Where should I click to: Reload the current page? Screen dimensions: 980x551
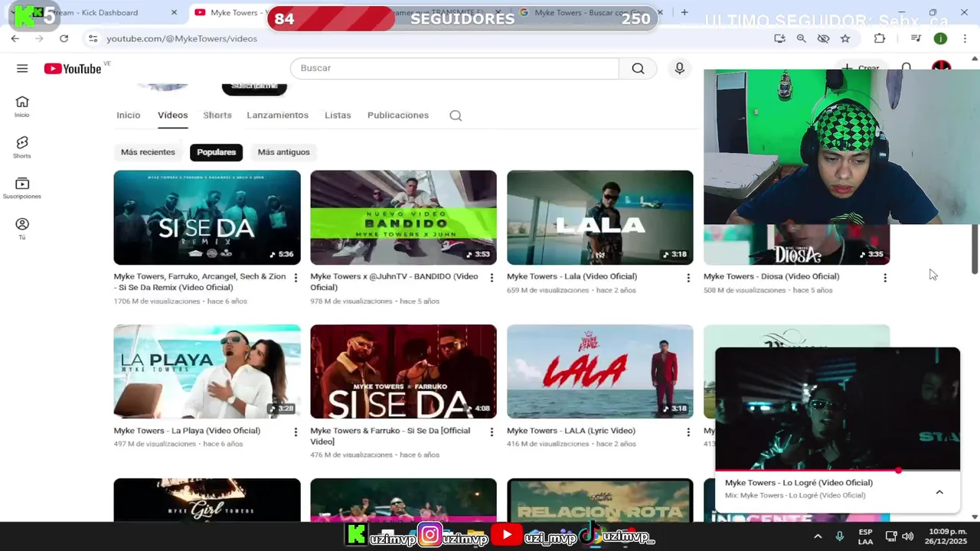click(x=64, y=38)
